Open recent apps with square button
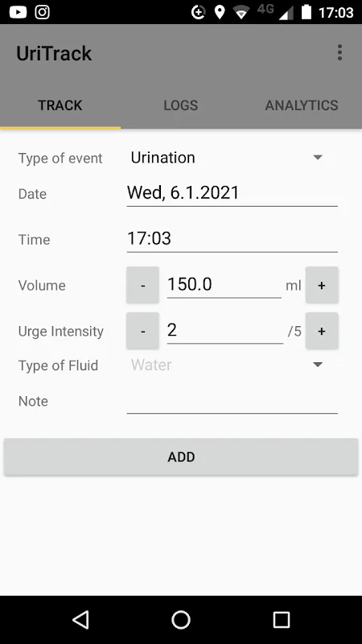The width and height of the screenshot is (362, 644). pos(282,619)
